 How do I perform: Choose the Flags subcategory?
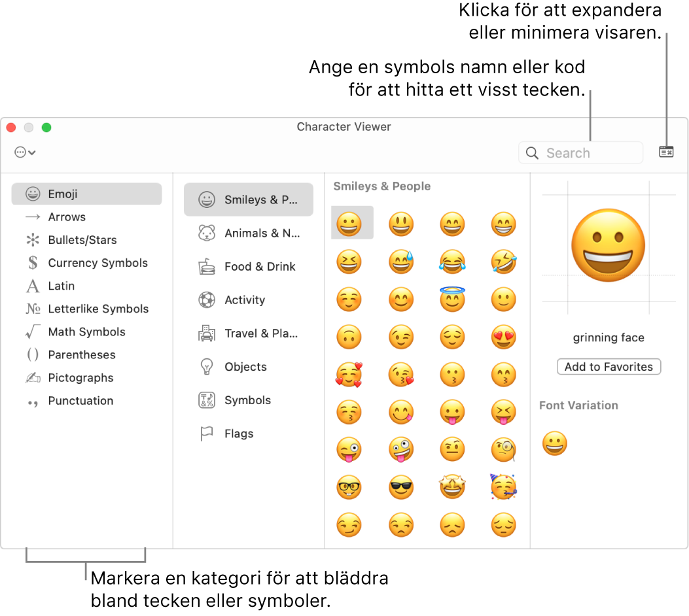(x=248, y=434)
